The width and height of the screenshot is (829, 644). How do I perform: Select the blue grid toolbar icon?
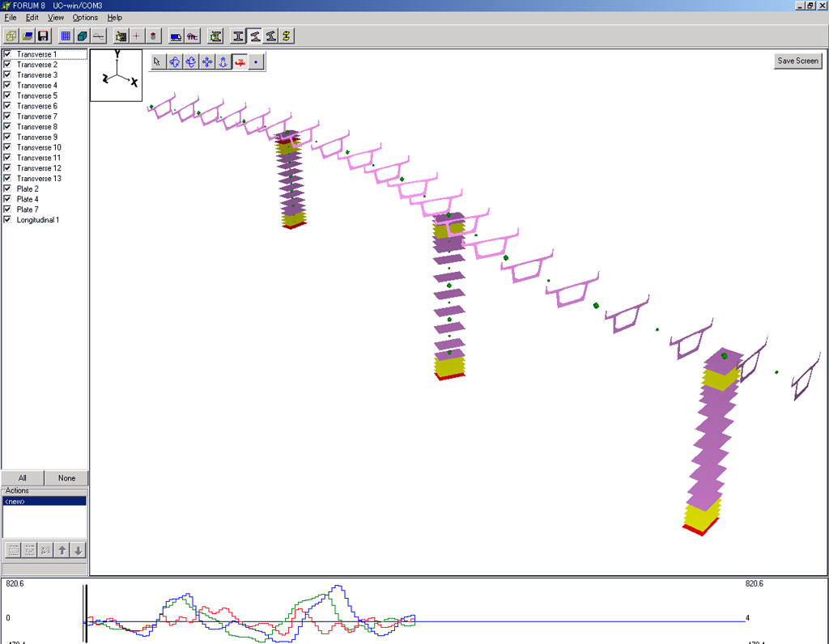pos(66,36)
